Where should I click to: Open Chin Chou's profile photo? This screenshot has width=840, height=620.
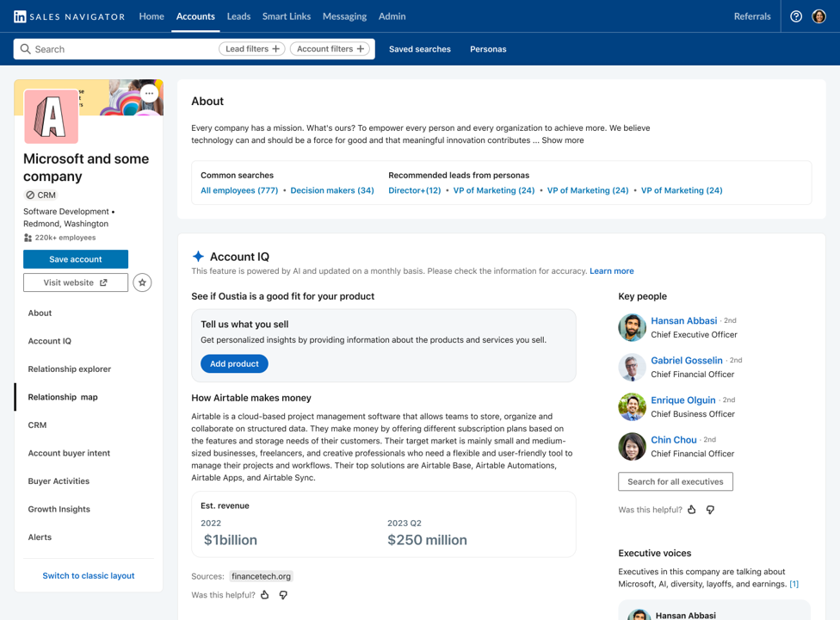pyautogui.click(x=632, y=446)
